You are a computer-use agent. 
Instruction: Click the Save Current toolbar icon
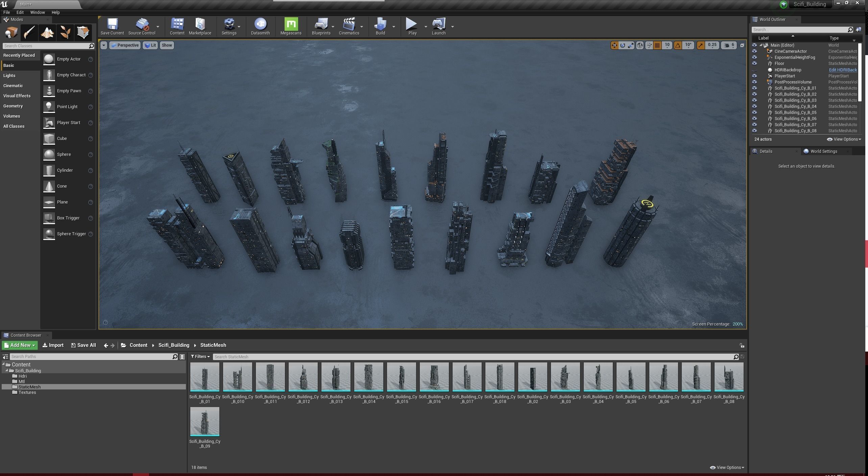(x=112, y=26)
